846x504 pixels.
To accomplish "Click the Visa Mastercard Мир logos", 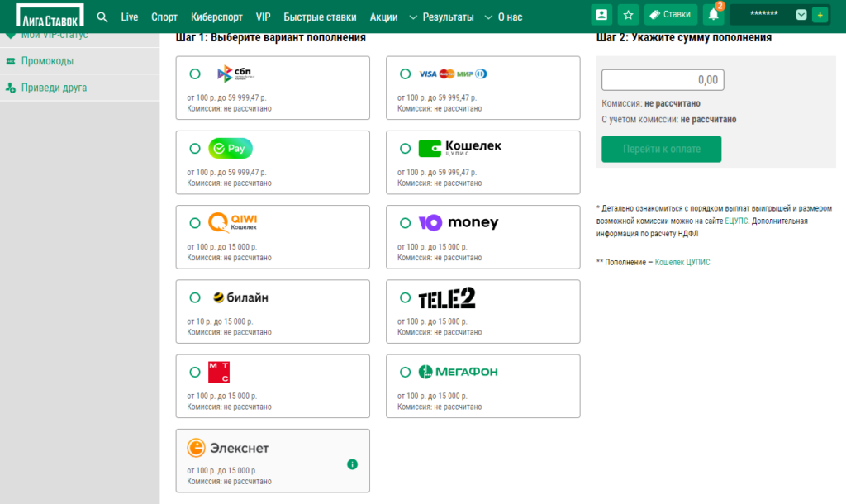I will [x=454, y=74].
